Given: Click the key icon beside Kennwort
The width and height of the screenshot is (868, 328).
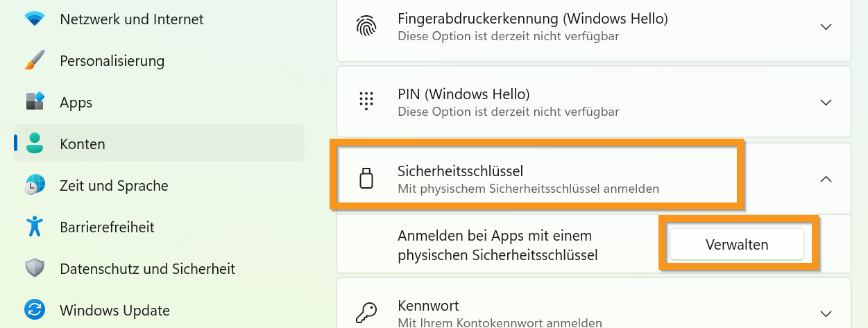Looking at the screenshot, I should coord(366,313).
